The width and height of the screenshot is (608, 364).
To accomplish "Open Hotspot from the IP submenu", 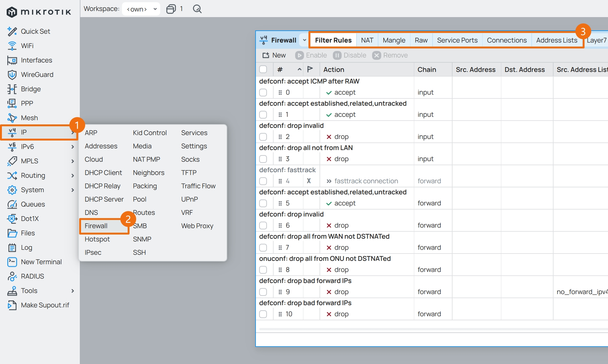I will point(97,239).
